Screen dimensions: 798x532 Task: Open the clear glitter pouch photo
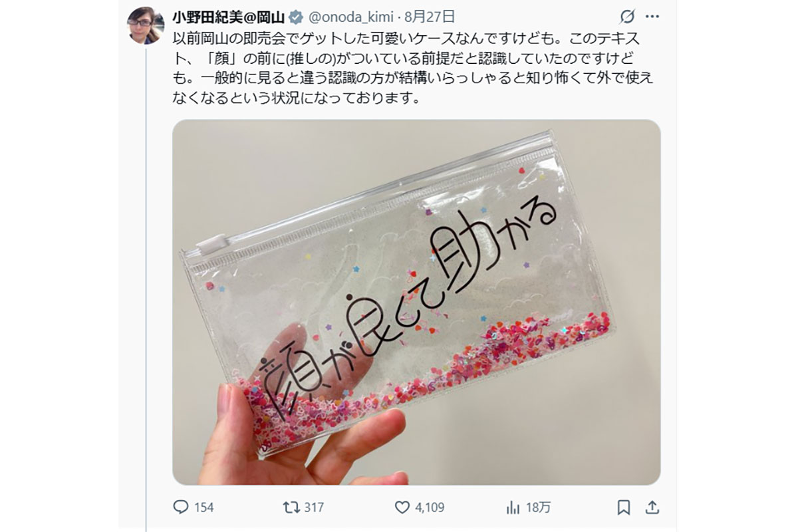416,302
